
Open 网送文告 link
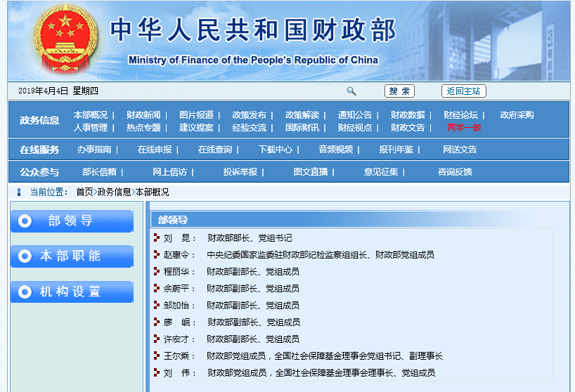(460, 150)
